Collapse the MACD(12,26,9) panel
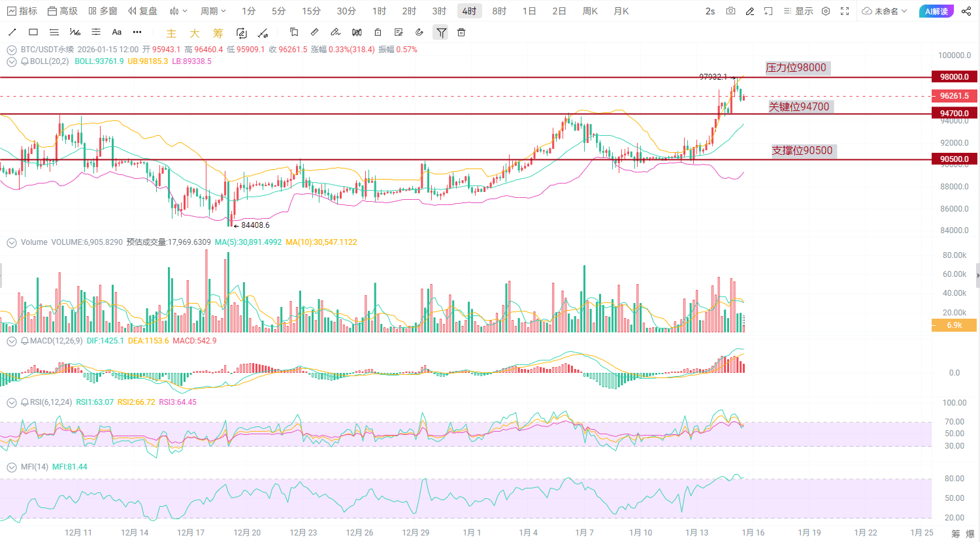The width and height of the screenshot is (980, 542). [x=12, y=341]
